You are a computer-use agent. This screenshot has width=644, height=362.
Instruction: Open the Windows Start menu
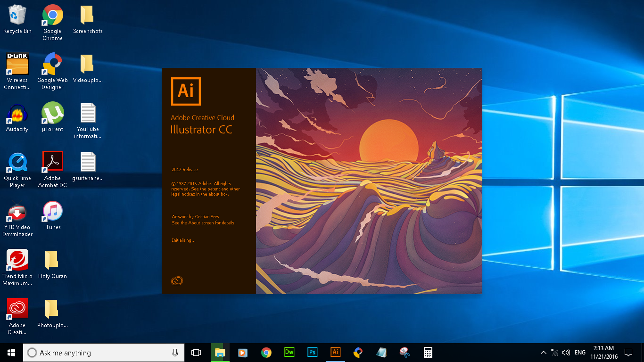point(11,353)
